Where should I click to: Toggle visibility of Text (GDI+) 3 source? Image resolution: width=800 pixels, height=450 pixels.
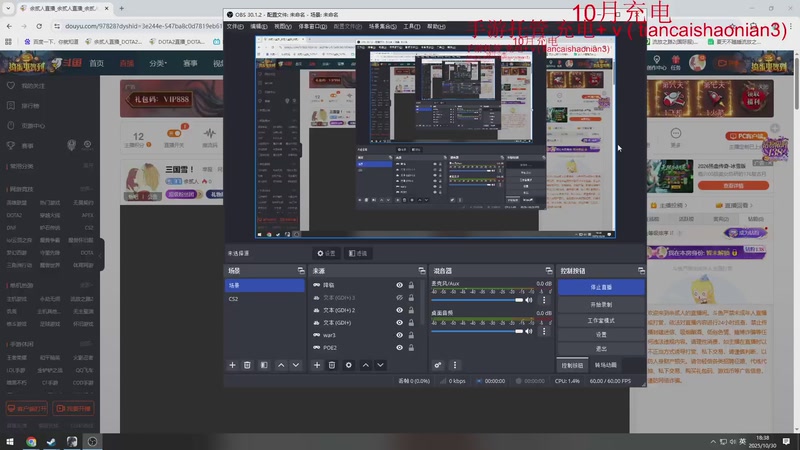(399, 297)
